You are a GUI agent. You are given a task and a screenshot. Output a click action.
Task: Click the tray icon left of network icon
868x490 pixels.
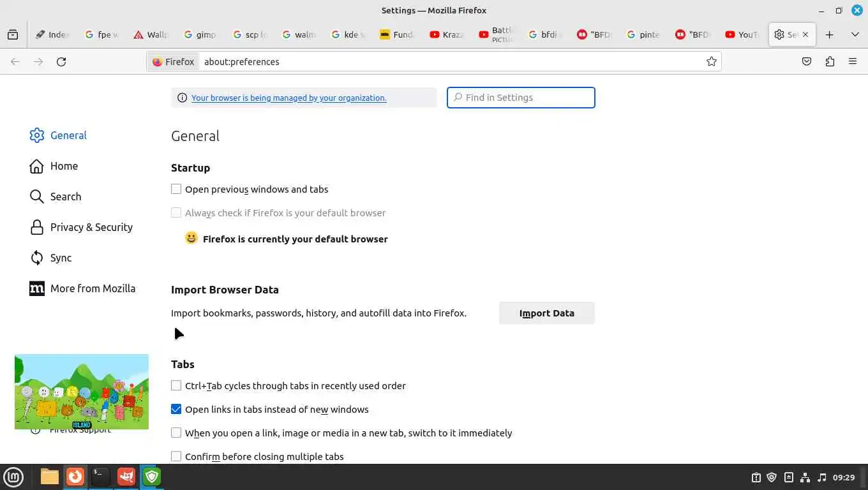tap(788, 477)
